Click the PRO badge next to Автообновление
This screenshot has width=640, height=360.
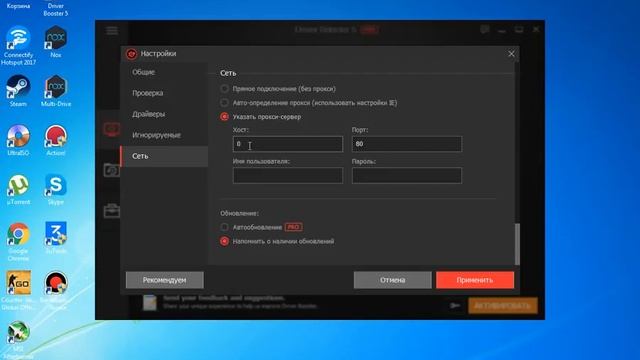[x=293, y=227]
